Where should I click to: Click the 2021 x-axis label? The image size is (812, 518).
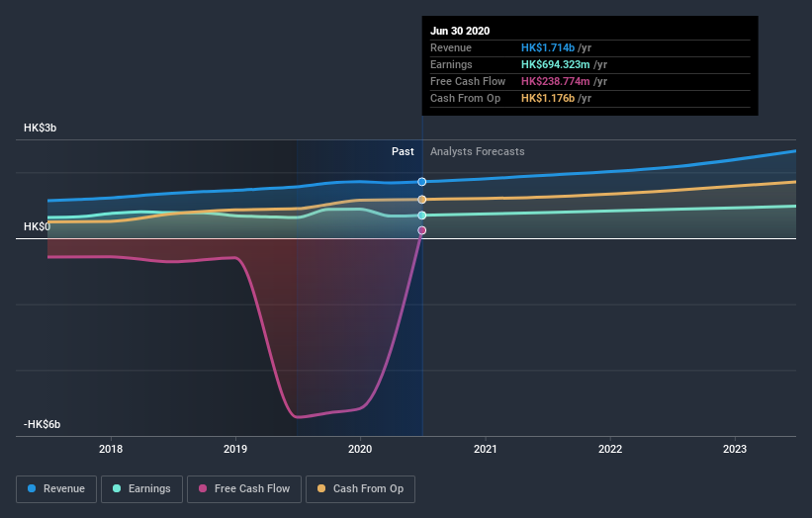486,449
